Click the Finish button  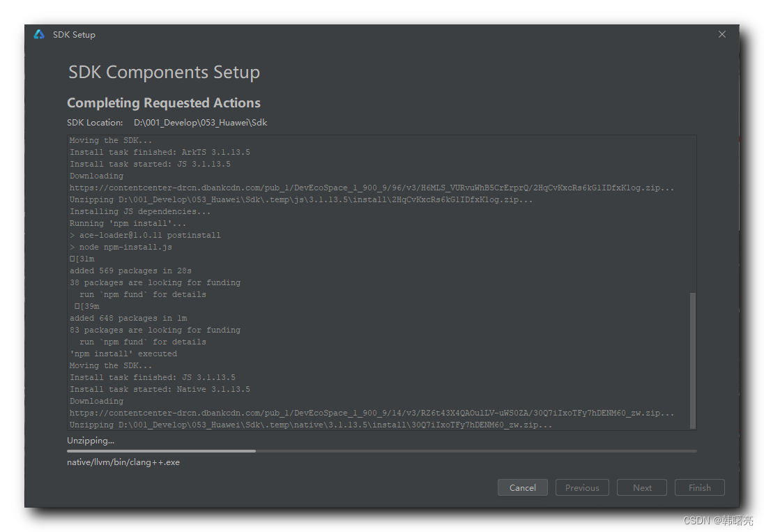(699, 487)
